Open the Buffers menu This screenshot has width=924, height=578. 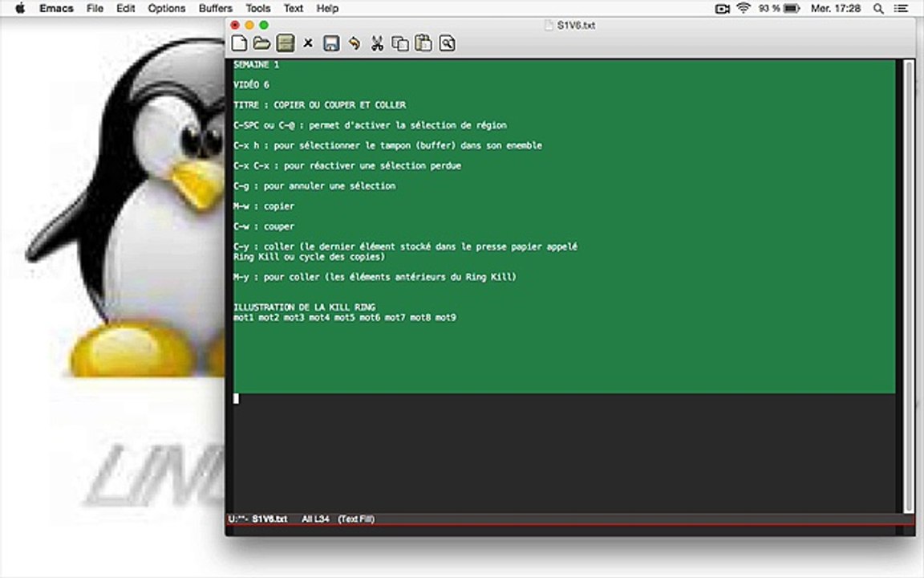[215, 8]
